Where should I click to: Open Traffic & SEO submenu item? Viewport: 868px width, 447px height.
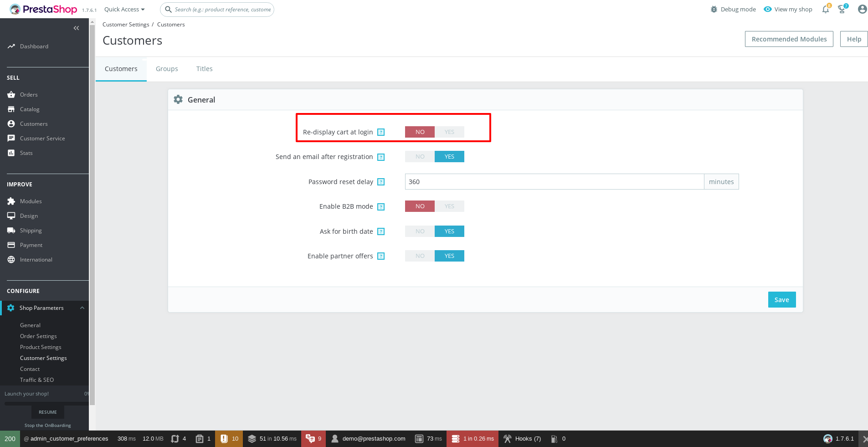coord(37,380)
